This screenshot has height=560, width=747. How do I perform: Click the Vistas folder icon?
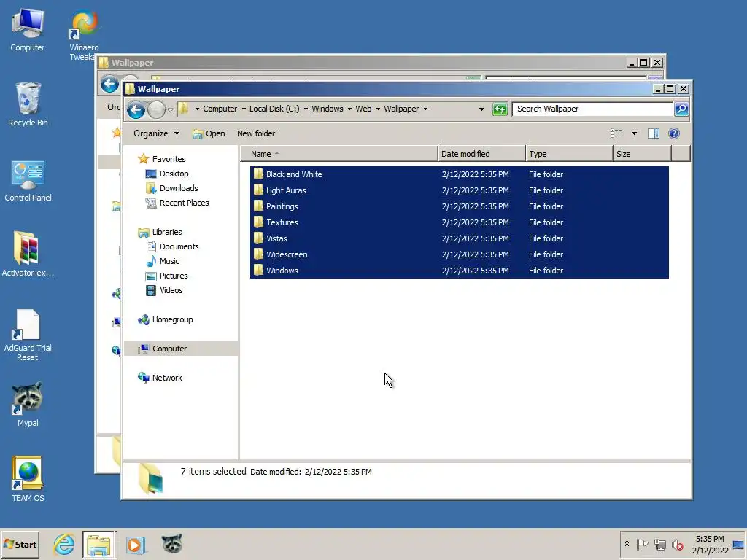258,238
